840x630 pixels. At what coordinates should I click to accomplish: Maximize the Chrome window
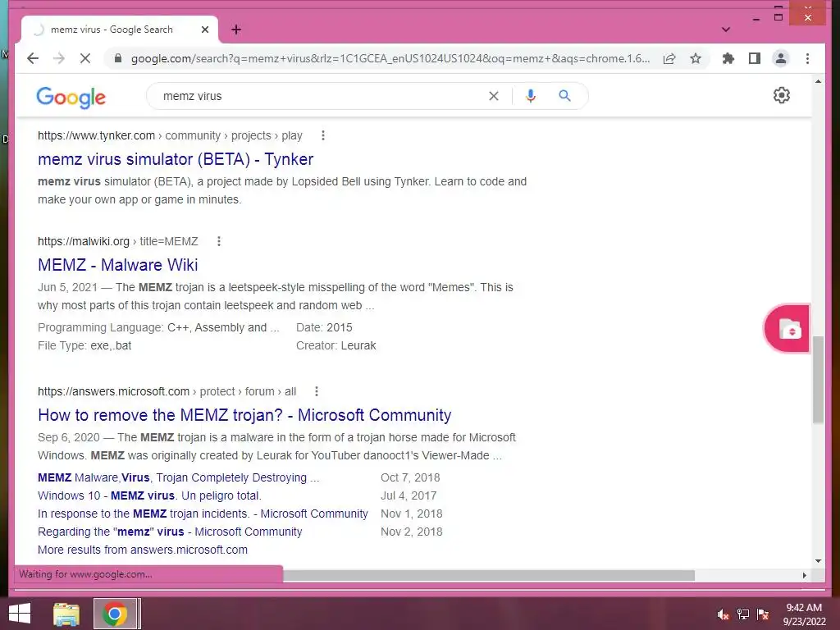(778, 17)
